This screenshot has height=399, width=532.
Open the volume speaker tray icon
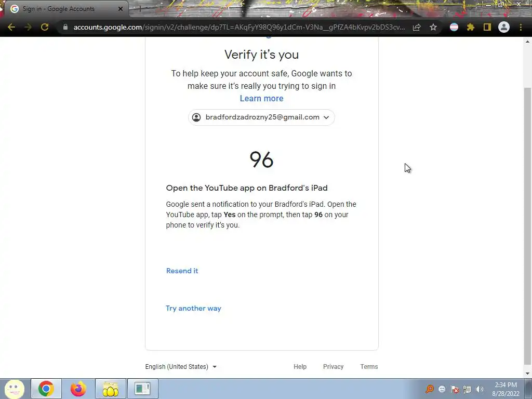coord(480,389)
